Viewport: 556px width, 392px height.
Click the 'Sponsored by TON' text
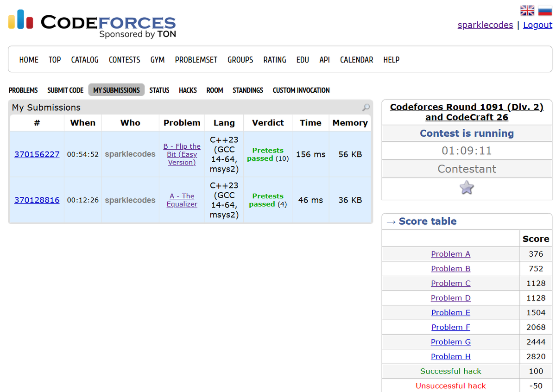[138, 34]
